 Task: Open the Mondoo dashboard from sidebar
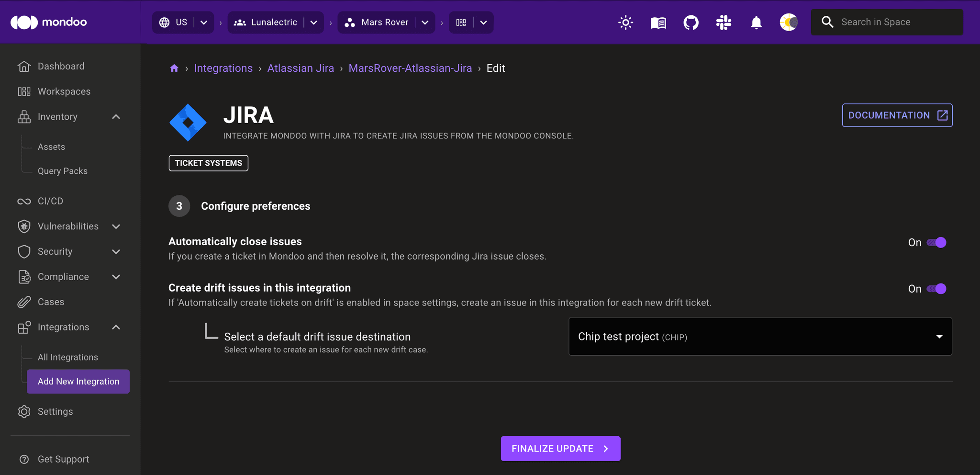(61, 66)
